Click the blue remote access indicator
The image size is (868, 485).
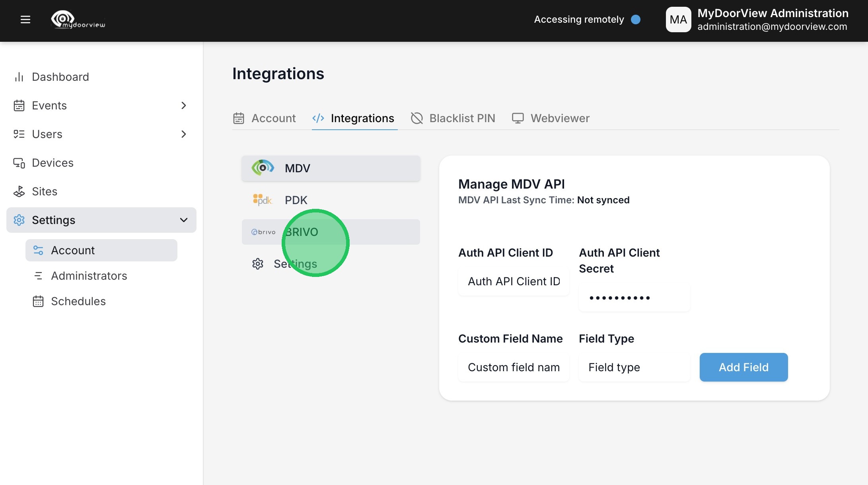click(x=636, y=19)
